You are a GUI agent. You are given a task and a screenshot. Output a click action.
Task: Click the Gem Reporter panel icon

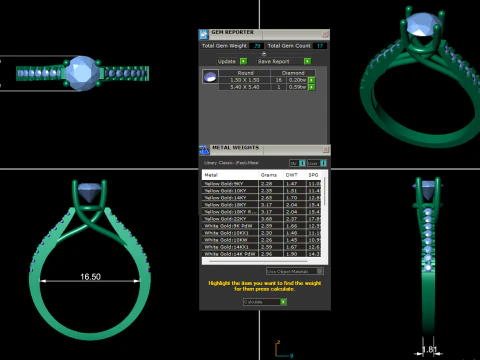click(x=204, y=35)
